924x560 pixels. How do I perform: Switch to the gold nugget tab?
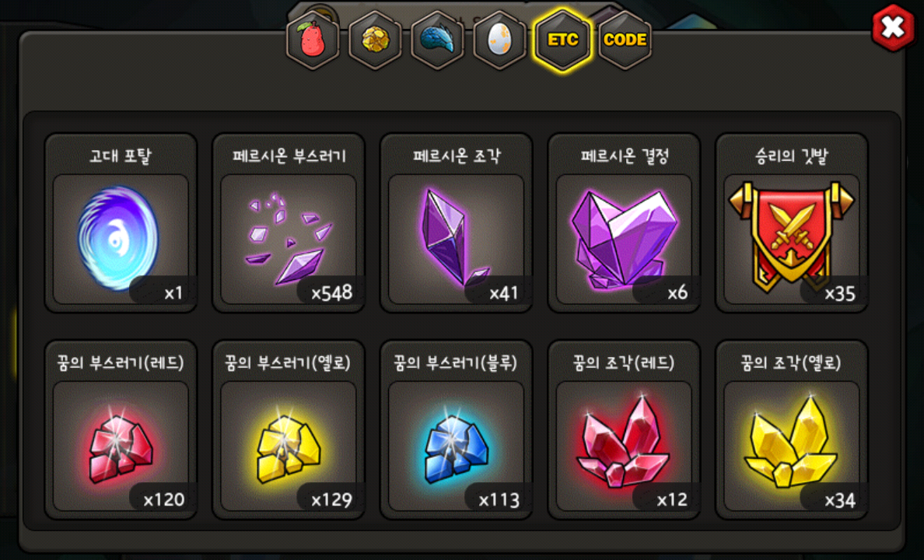(x=375, y=40)
